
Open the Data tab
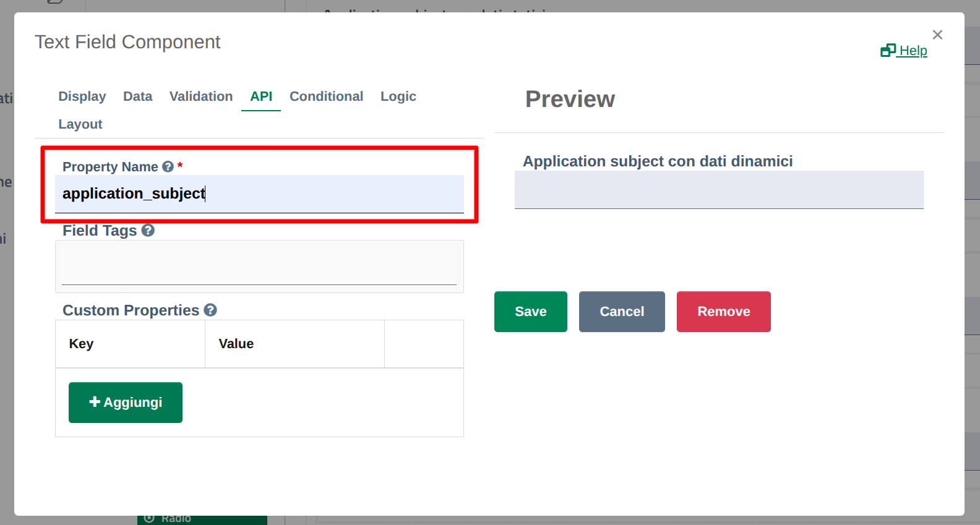pos(137,96)
